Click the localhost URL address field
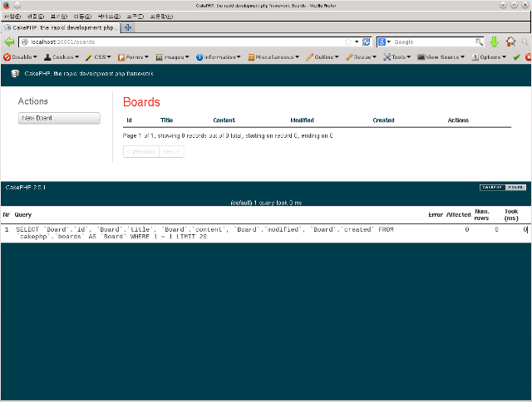This screenshot has height=402, width=532. (183, 42)
